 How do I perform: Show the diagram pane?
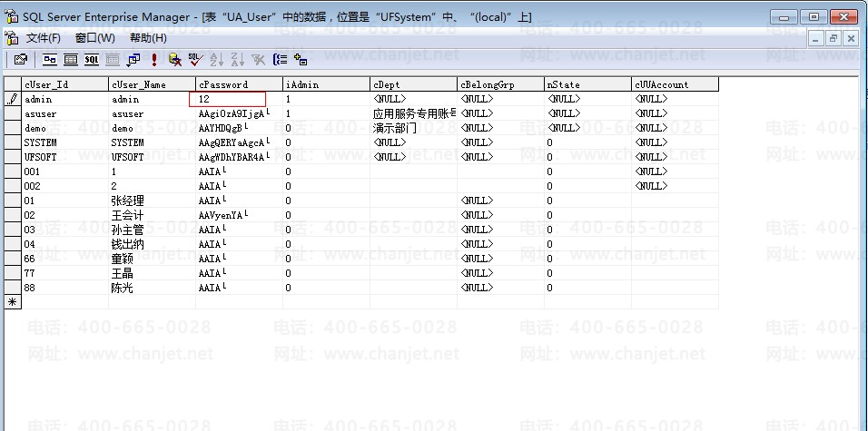tap(49, 60)
